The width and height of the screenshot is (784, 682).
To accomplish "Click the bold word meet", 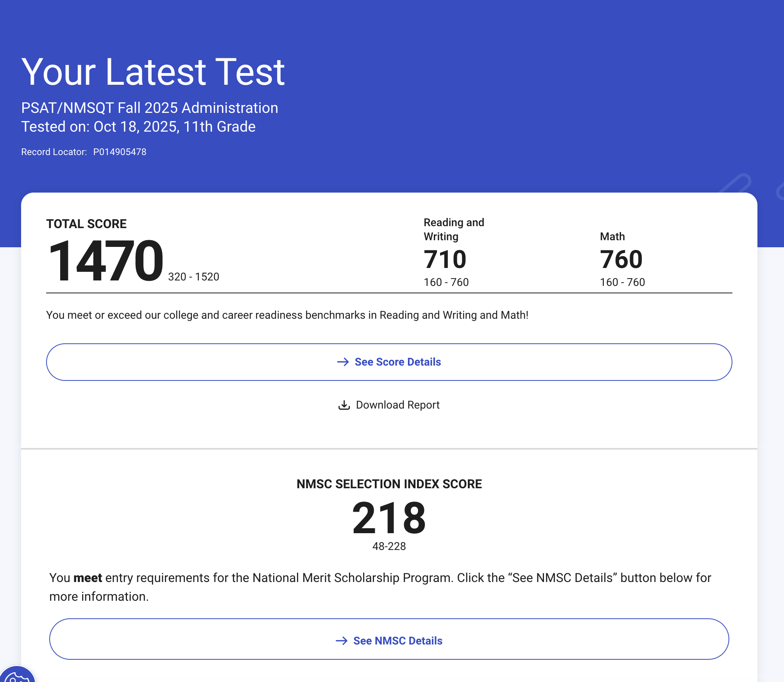I will (x=88, y=578).
